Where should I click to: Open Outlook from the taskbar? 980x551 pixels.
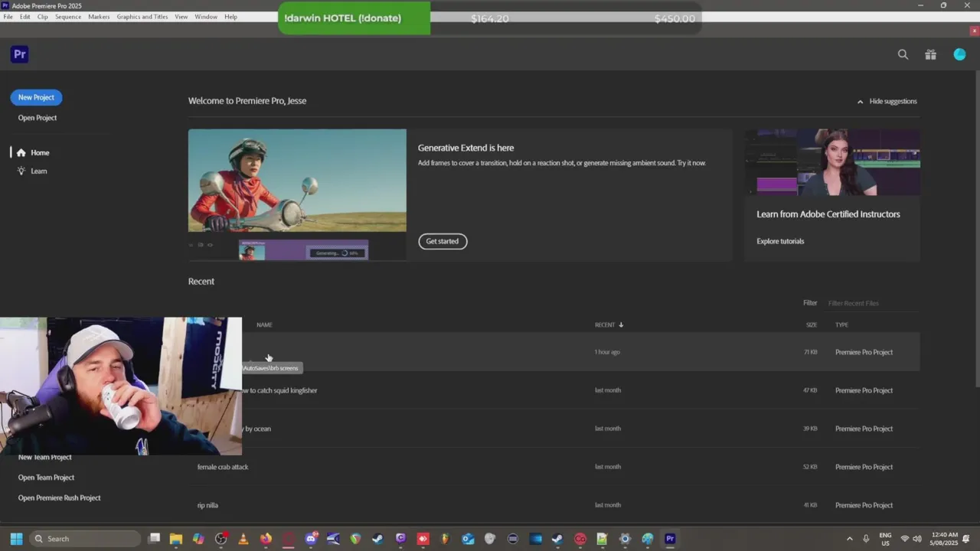click(468, 539)
